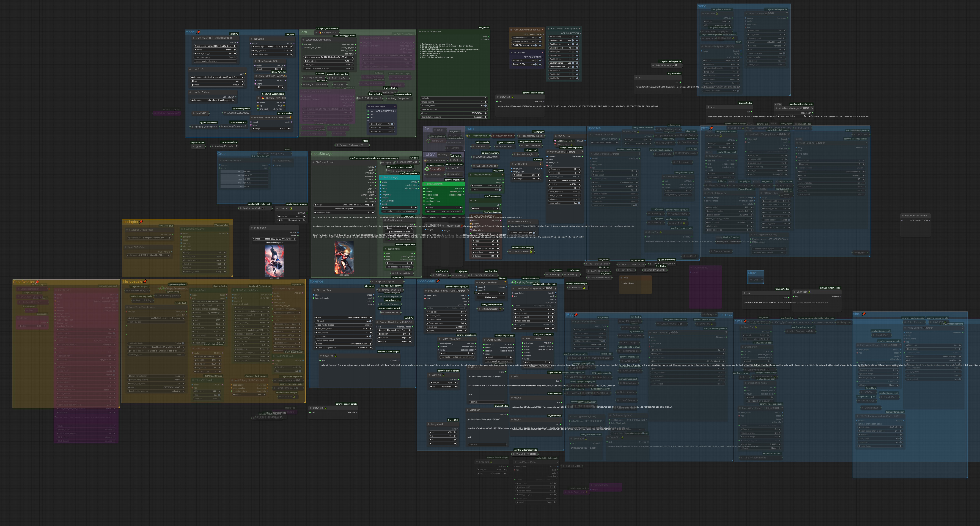The image size is (980, 526).
Task: Click the Load Image preview thumbnail
Action: [x=274, y=261]
